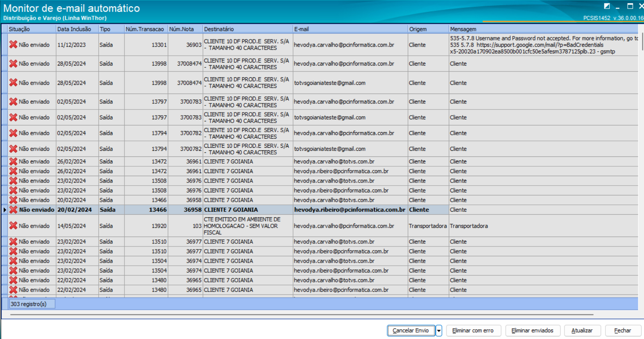Screen dimensions: 644x339
Task: Click the Cancelar Envio button
Action: point(411,331)
